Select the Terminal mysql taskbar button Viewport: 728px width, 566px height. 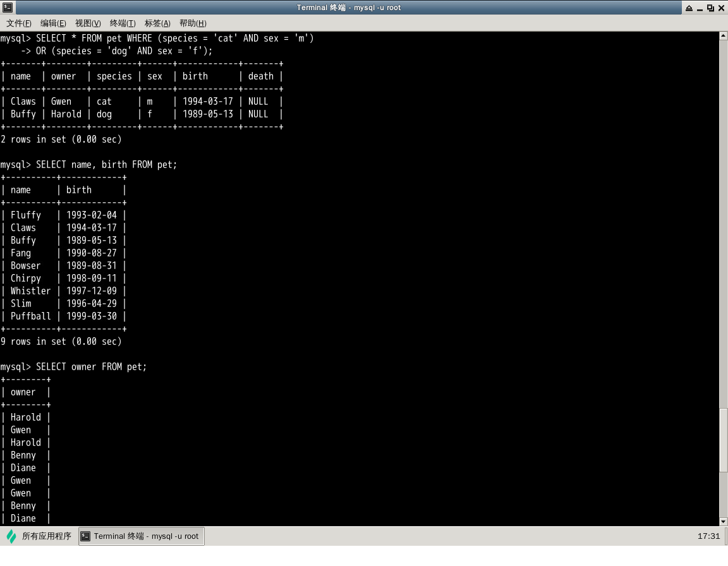point(141,536)
